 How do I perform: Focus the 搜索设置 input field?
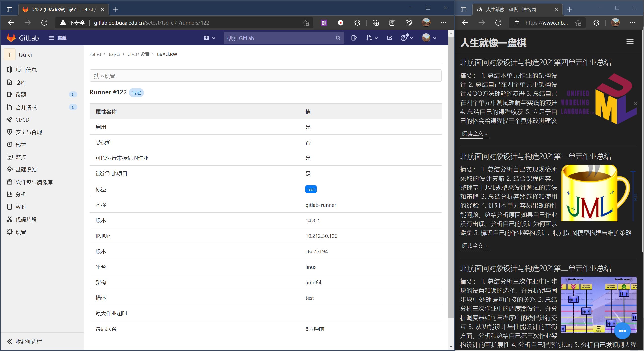(x=265, y=76)
